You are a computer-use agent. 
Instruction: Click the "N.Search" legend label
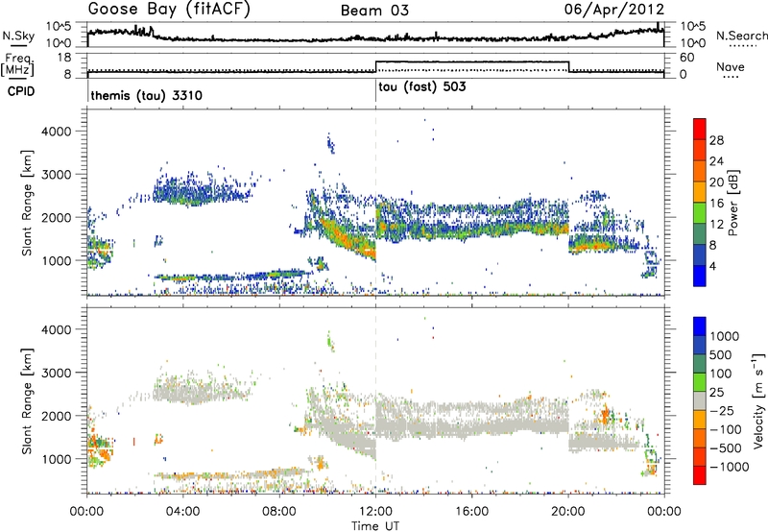pyautogui.click(x=741, y=36)
